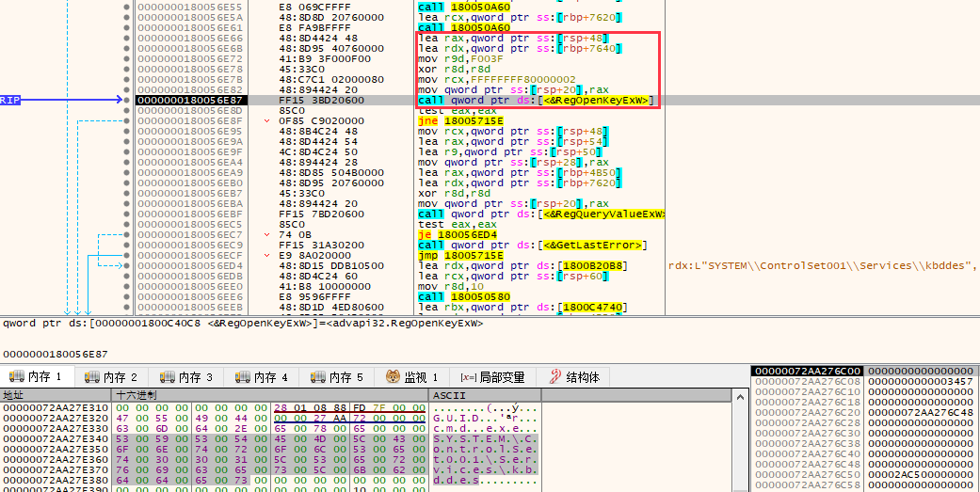Screen dimensions: 980x492
Task: Select disassembly address 0000000180056ED4
Action: point(192,266)
